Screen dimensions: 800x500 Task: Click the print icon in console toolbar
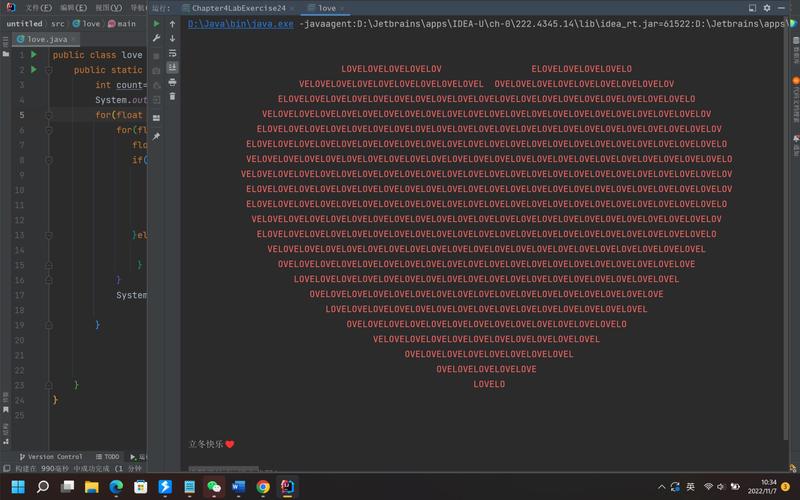click(173, 83)
